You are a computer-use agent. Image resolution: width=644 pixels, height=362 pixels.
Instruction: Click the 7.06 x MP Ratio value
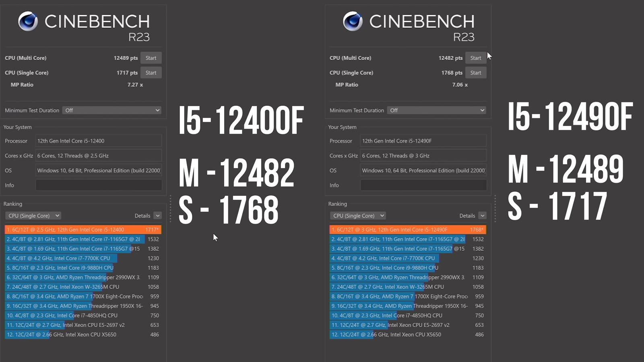point(460,85)
